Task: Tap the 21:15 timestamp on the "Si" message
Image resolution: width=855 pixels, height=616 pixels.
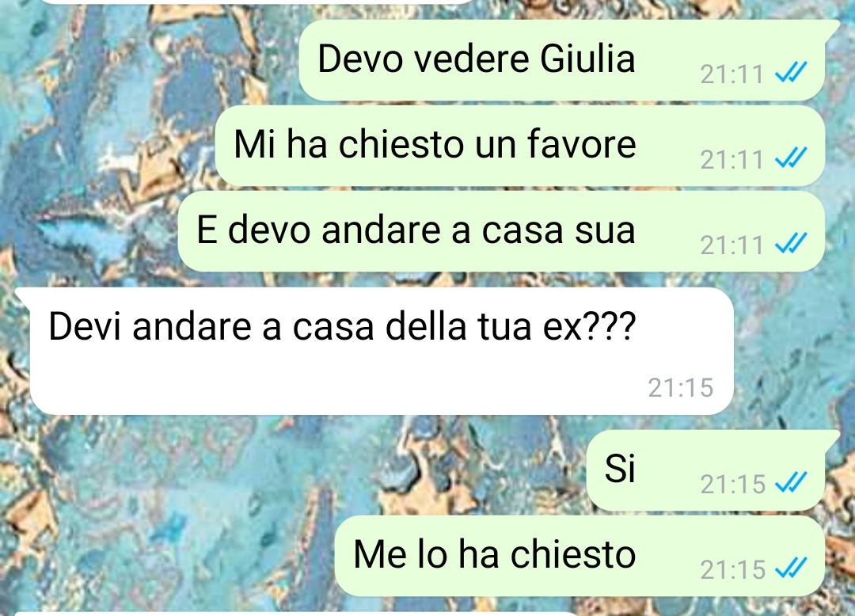Action: pos(733,484)
